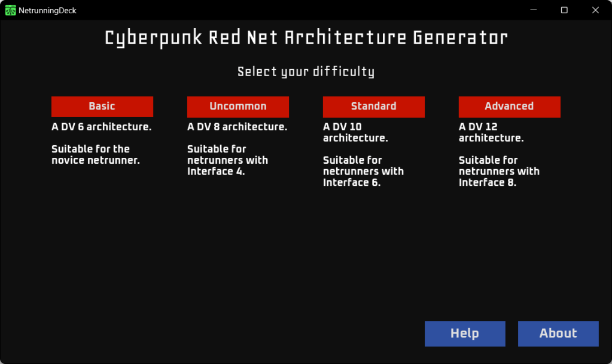Open the Help page

coord(465,334)
